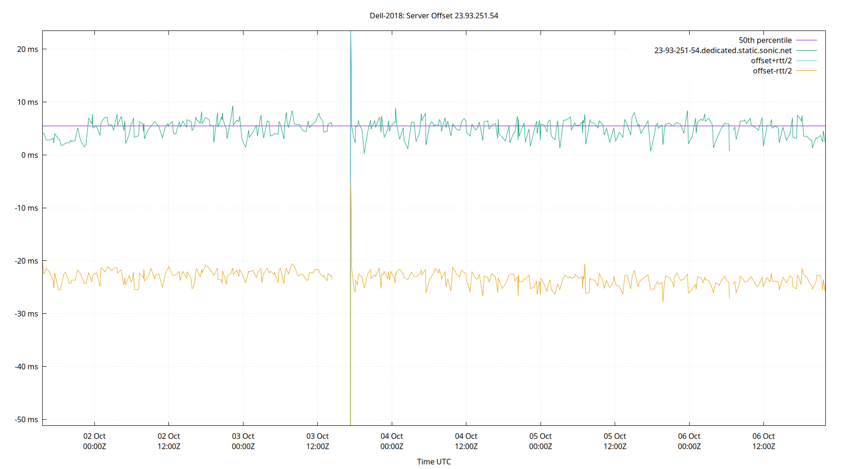Click the offset+rtt/2 legend label

coord(771,61)
